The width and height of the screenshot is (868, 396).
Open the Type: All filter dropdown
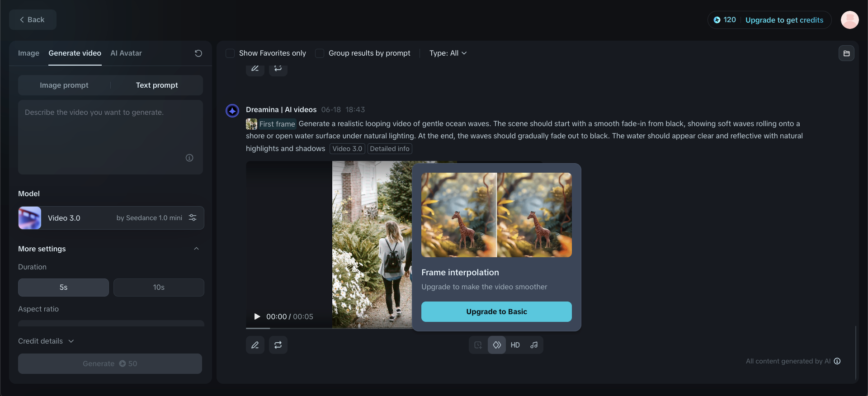[448, 53]
